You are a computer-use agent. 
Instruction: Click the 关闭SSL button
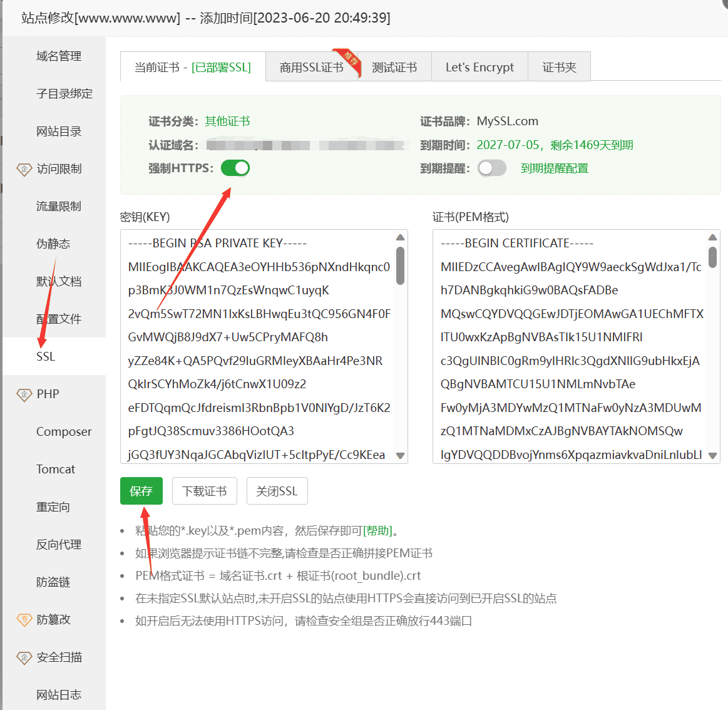click(277, 491)
